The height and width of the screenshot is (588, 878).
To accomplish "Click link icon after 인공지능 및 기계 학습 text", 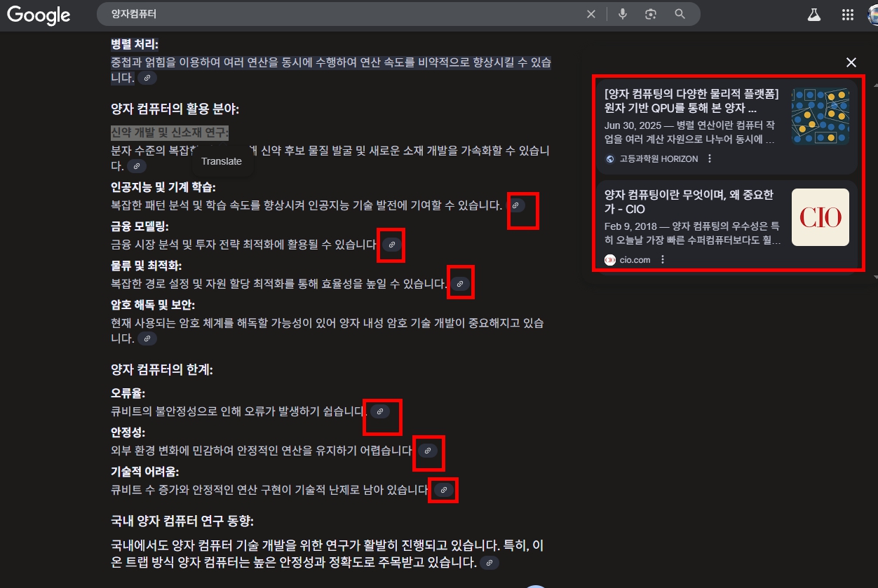I will [x=515, y=205].
